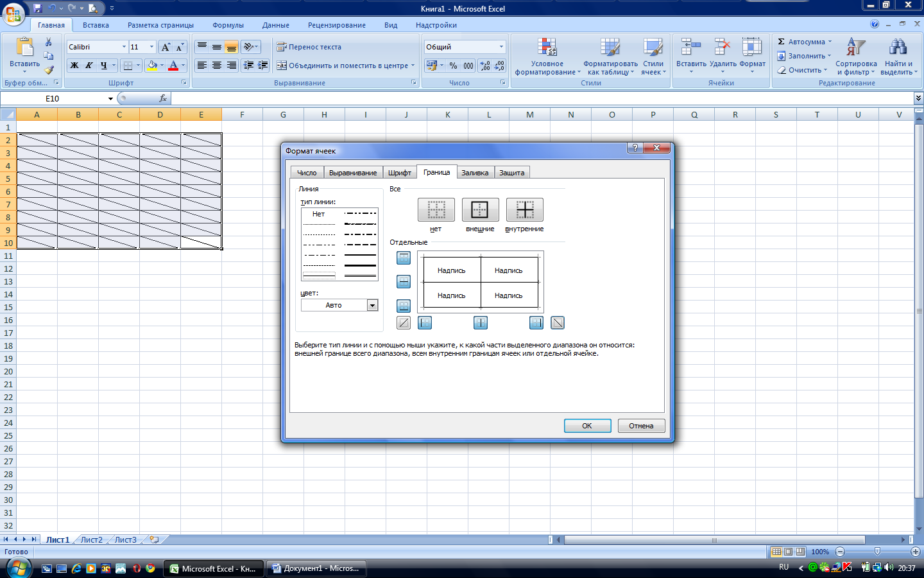Align text right in the ribbon

tap(232, 66)
